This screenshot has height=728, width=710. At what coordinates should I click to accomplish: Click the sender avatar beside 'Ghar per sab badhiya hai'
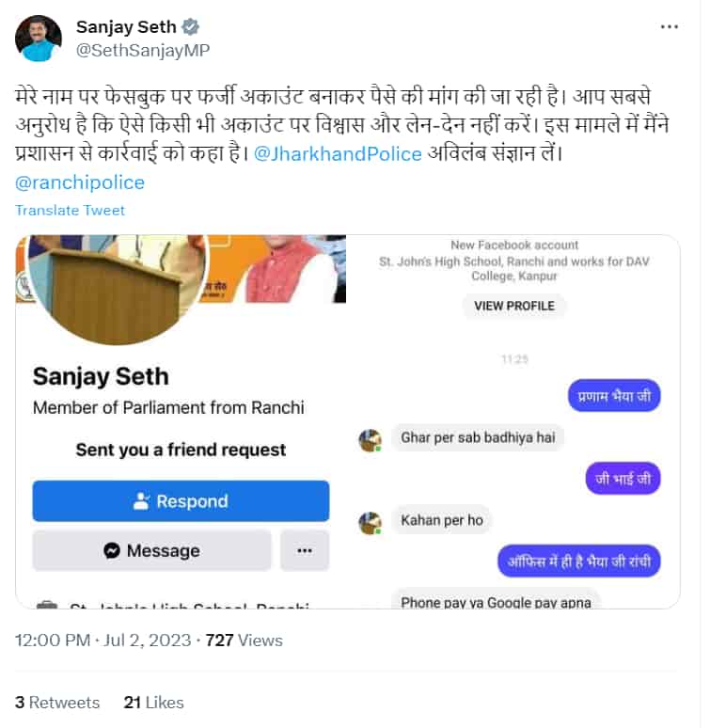pyautogui.click(x=371, y=439)
